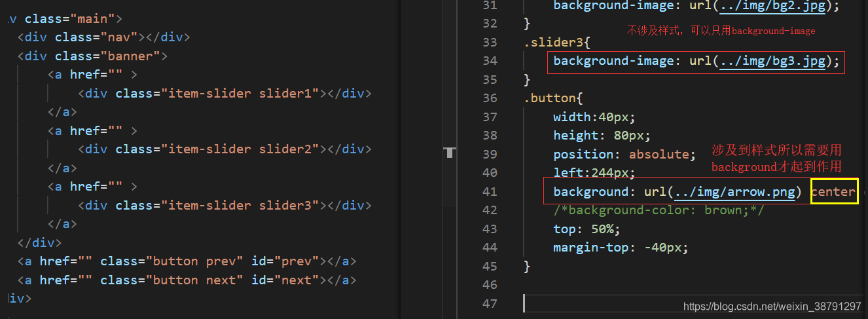
Task: Click the closing brace on line 35
Action: point(527,80)
